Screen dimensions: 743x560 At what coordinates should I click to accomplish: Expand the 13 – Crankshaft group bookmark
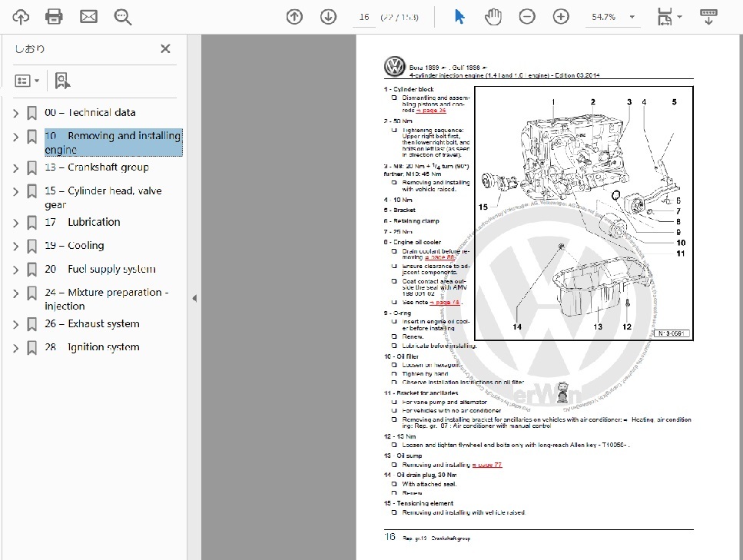point(15,168)
